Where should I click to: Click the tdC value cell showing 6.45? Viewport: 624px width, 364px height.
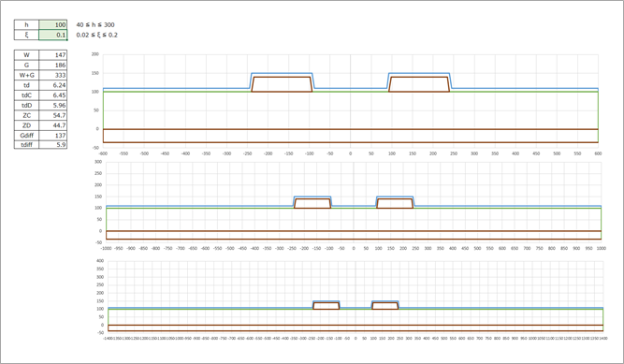[x=53, y=95]
